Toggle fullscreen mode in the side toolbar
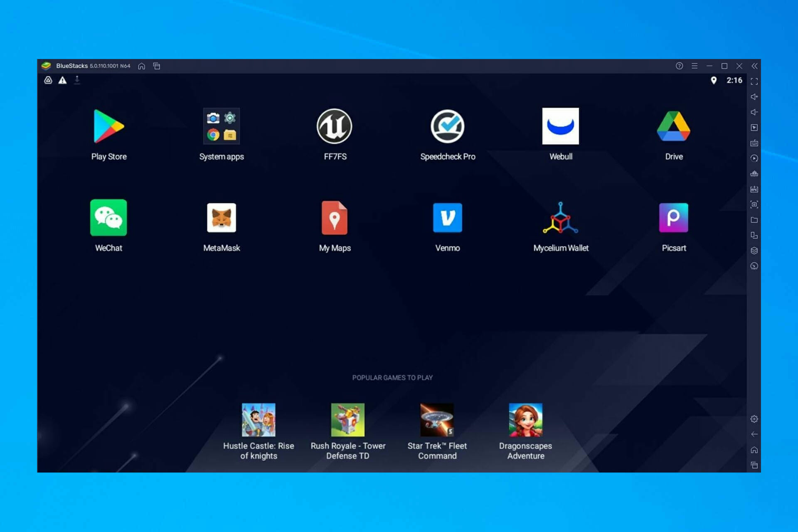Viewport: 798px width, 532px height. point(754,81)
